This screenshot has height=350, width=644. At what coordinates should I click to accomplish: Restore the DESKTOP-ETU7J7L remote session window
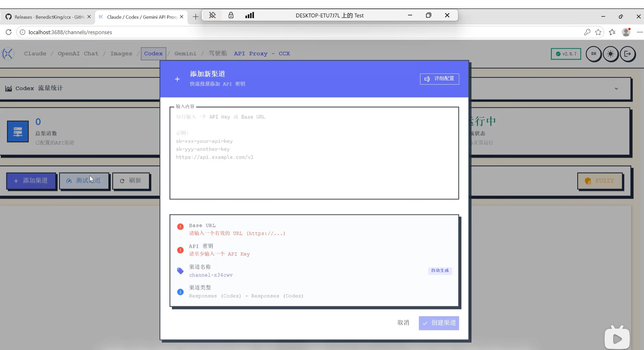[428, 15]
